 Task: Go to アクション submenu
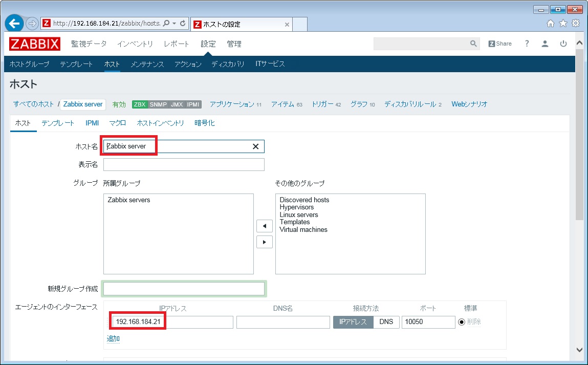188,64
